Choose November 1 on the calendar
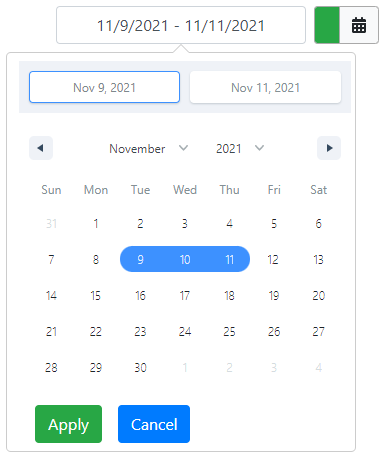The width and height of the screenshot is (388, 459). coord(96,223)
